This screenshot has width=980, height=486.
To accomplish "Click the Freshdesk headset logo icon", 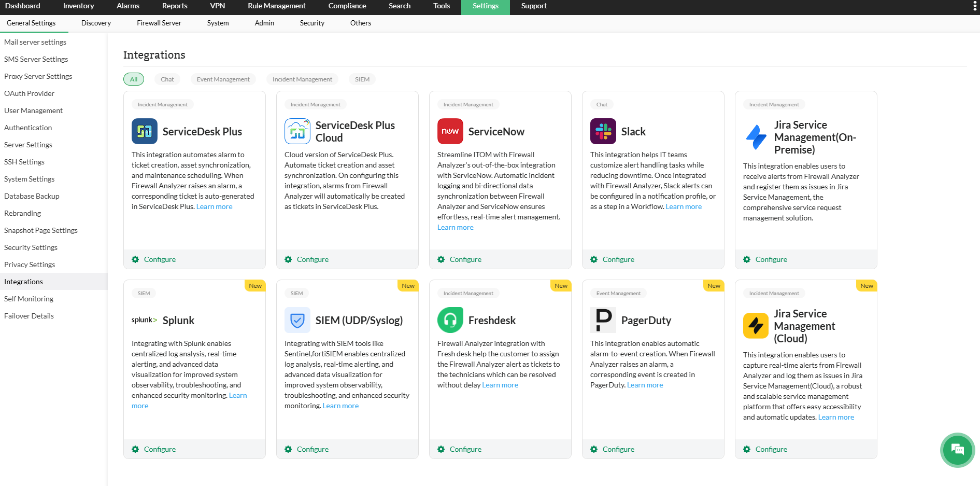I will 450,320.
